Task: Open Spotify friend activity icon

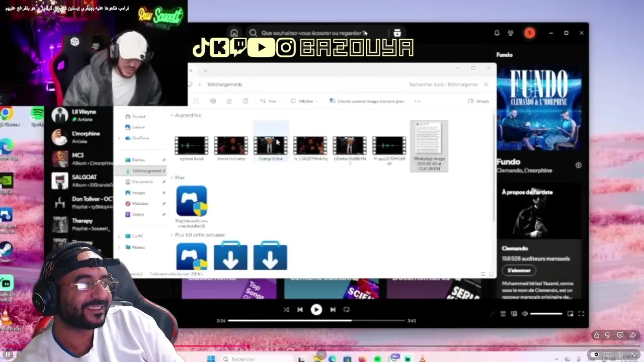Action: point(511,33)
